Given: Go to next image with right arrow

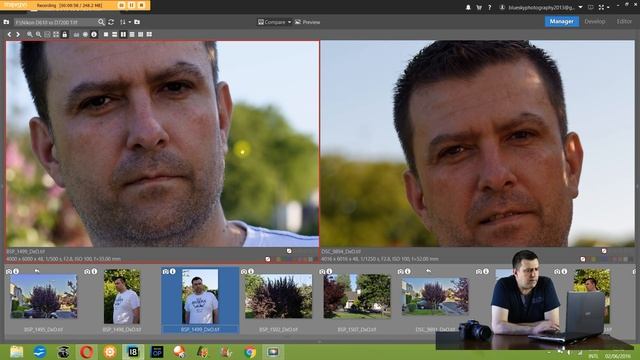Looking at the screenshot, I should pos(18,35).
